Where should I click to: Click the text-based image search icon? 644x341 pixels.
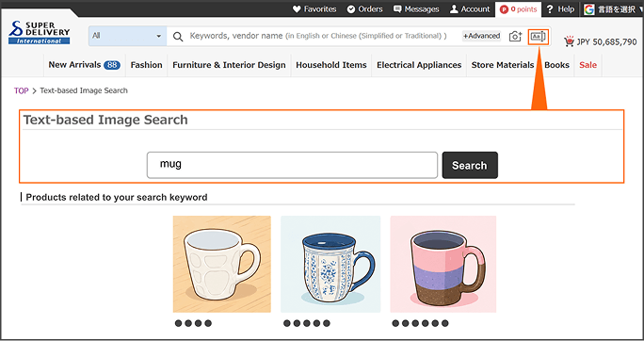point(538,36)
